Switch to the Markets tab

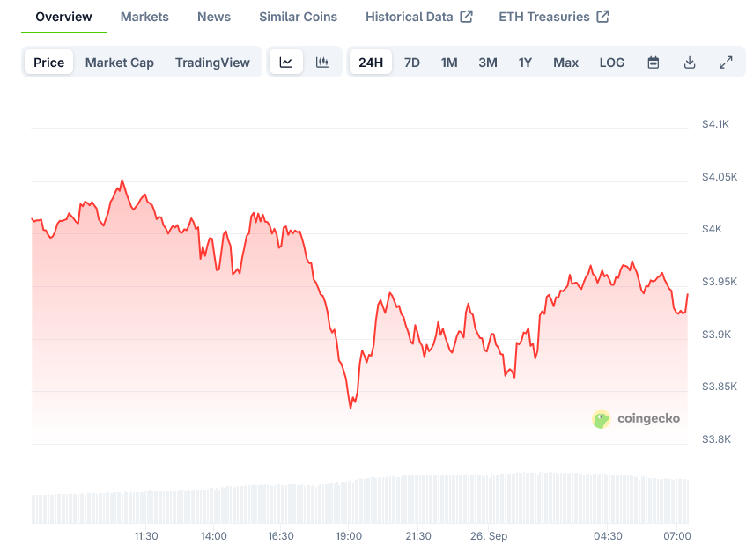(144, 16)
